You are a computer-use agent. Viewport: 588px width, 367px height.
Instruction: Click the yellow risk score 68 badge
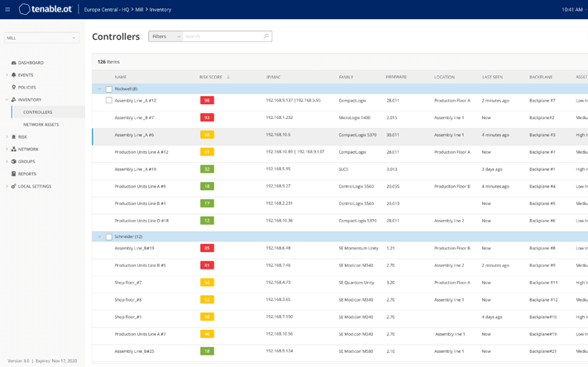click(x=207, y=135)
